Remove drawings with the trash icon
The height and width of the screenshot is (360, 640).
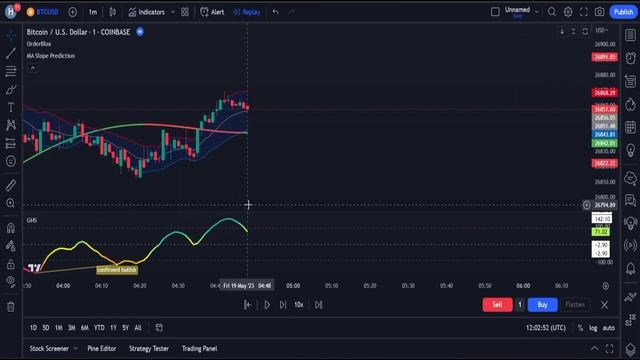tap(11, 307)
